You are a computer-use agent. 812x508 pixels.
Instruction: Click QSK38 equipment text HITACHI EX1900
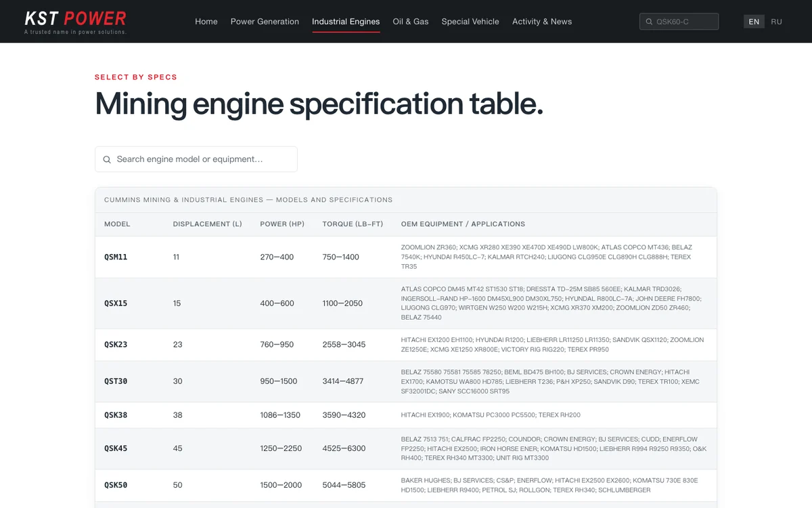pos(491,415)
